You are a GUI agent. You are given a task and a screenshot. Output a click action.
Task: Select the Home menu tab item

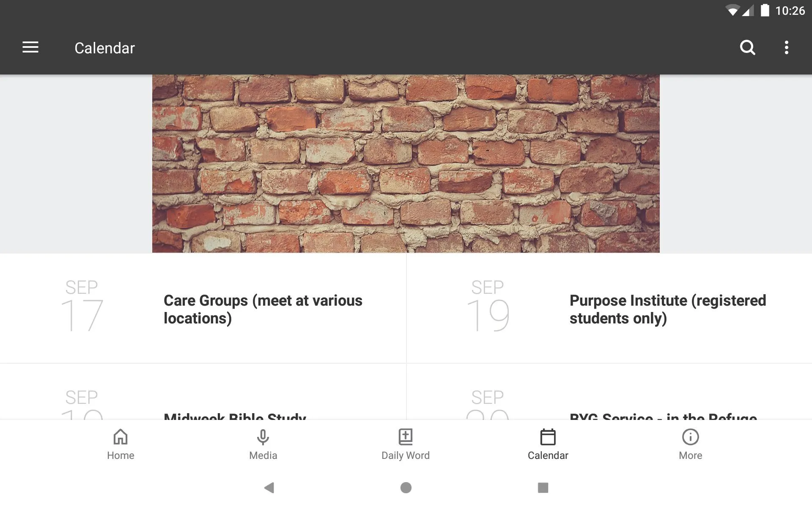120,443
